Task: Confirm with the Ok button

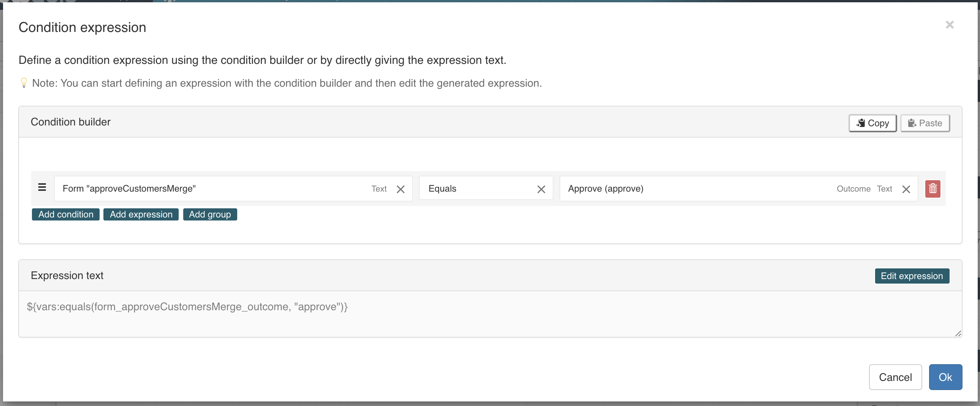Action: pyautogui.click(x=946, y=377)
